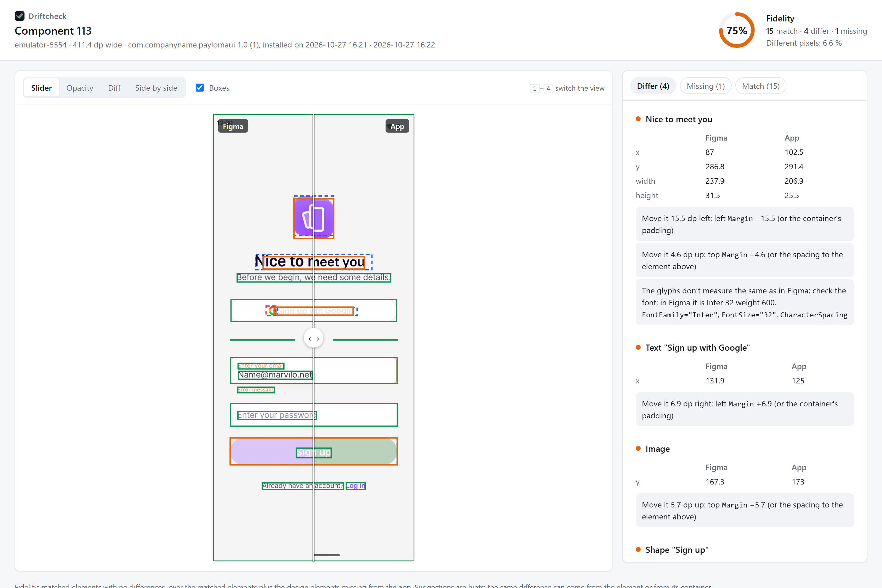Click the Fidelity heading
This screenshot has height=588, width=882.
[780, 18]
